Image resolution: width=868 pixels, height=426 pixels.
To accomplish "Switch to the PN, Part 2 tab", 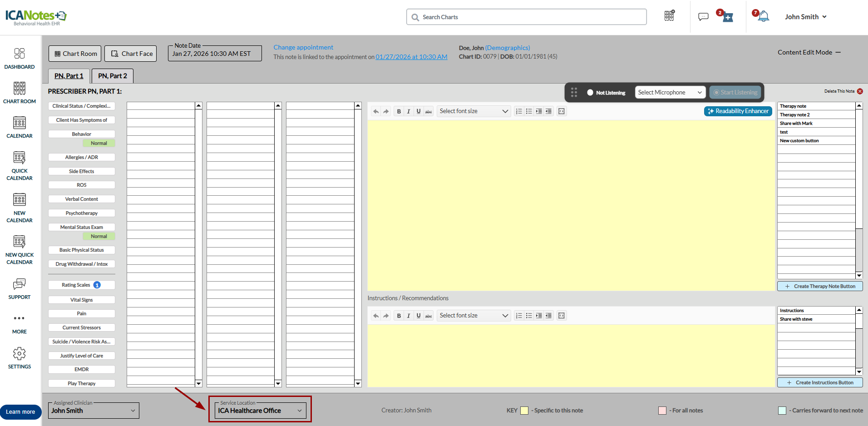I will (113, 76).
